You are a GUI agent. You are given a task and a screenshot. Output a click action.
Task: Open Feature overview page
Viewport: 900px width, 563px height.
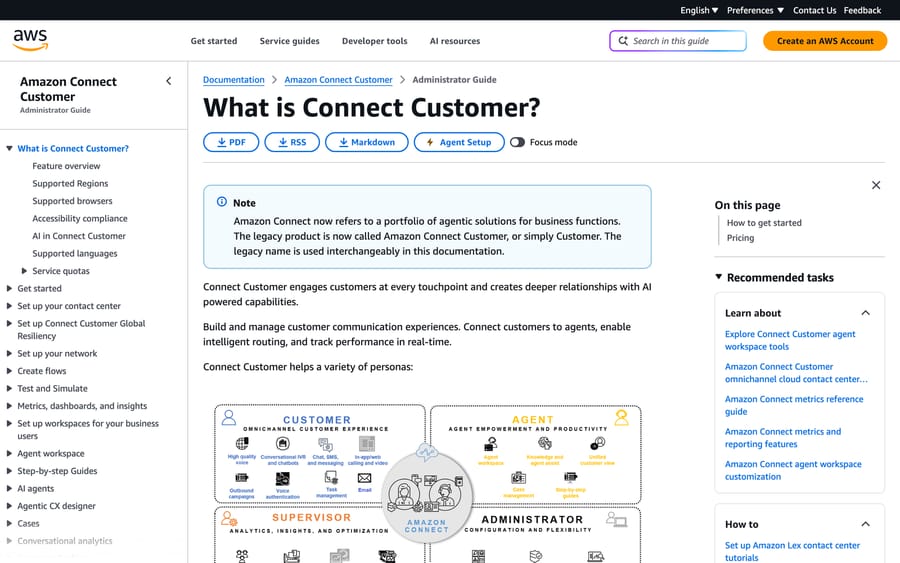(x=66, y=166)
